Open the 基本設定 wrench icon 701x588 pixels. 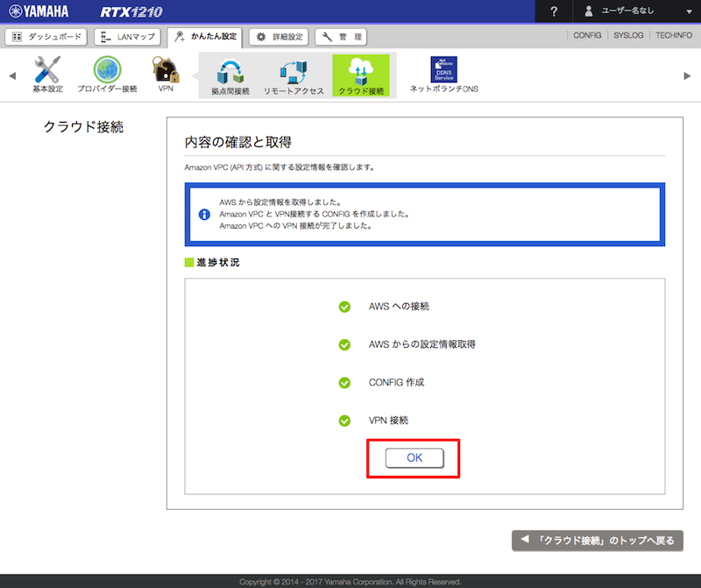click(x=47, y=70)
